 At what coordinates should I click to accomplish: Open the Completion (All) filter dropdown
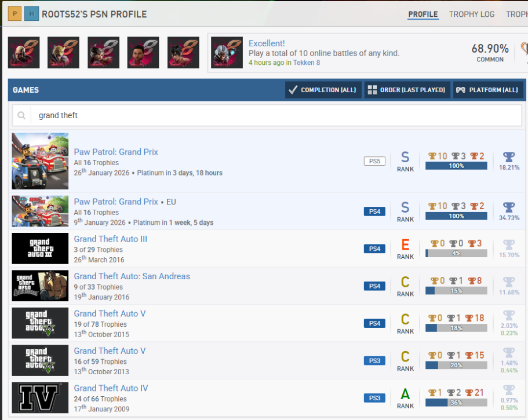coord(323,90)
